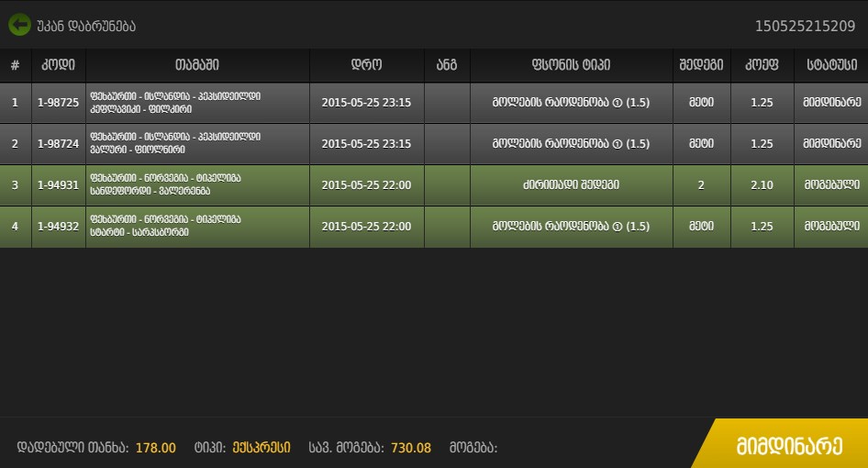The height and width of the screenshot is (468, 868).
Task: Click ticket number 150525215209
Action: tap(805, 26)
